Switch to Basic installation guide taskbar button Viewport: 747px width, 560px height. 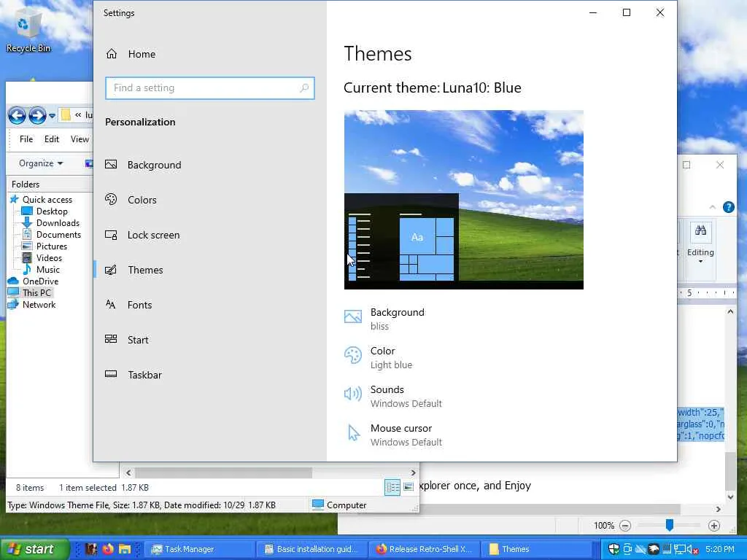(x=311, y=549)
